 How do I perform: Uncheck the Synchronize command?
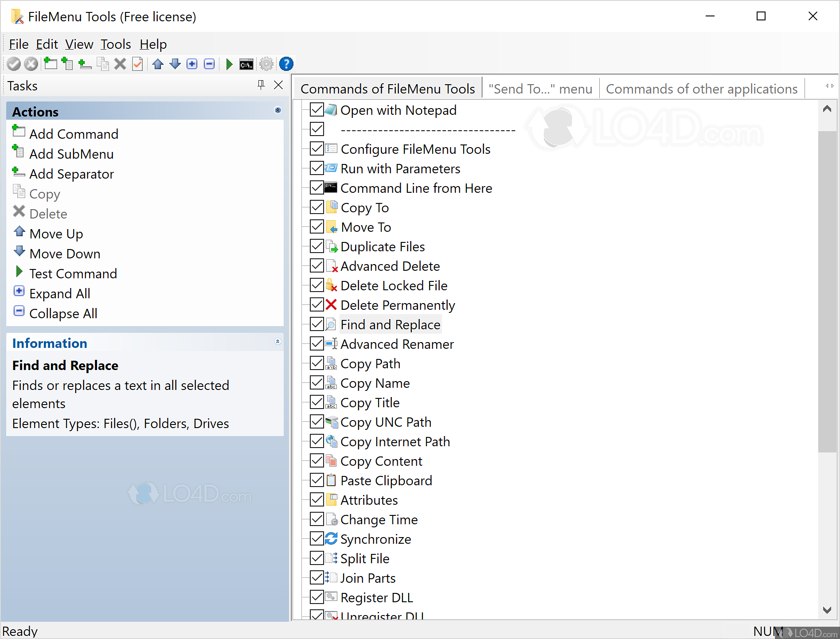(316, 539)
